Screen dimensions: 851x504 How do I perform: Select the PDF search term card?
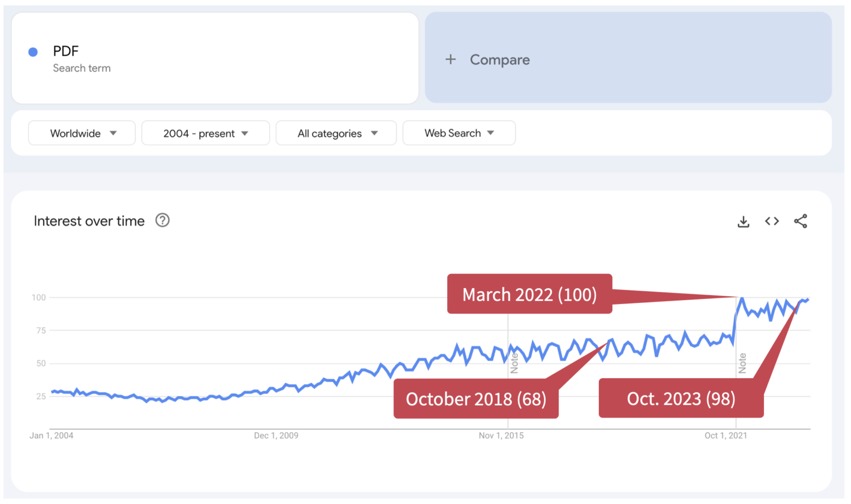216,58
